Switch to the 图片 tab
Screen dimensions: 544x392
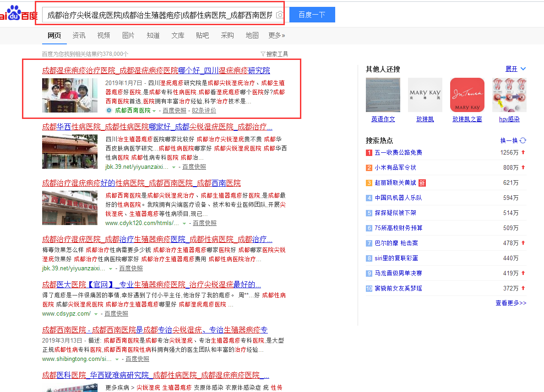[128, 35]
